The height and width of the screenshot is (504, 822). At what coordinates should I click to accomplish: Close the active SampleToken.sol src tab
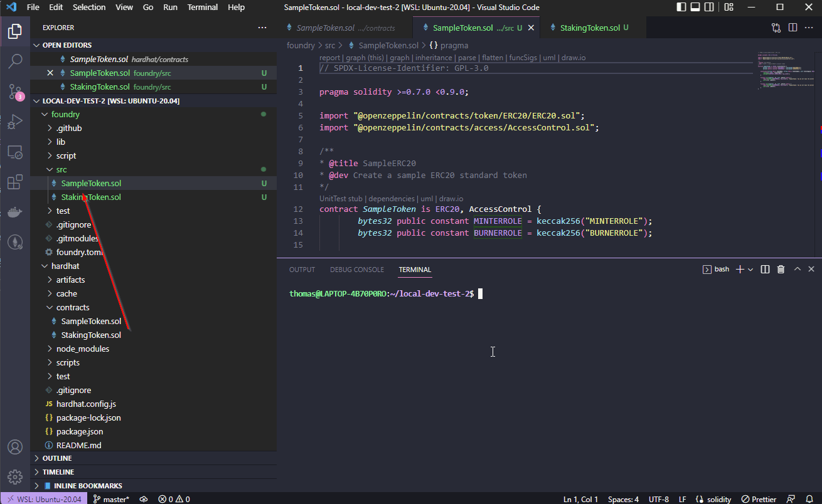point(530,28)
